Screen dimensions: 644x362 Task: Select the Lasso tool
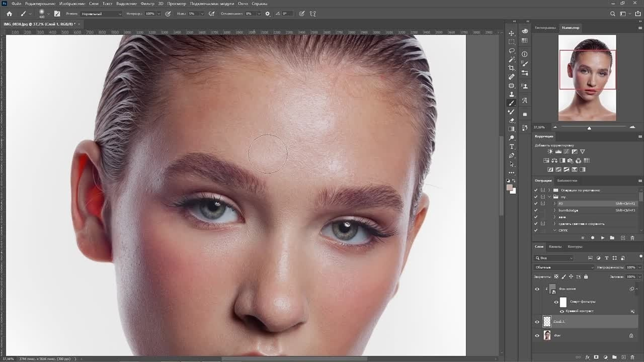[x=512, y=50]
